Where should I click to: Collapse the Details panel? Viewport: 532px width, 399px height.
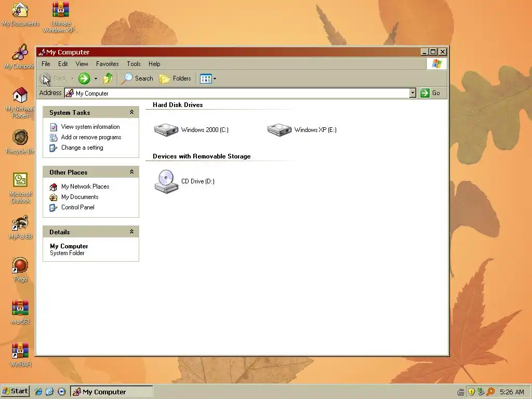point(131,232)
